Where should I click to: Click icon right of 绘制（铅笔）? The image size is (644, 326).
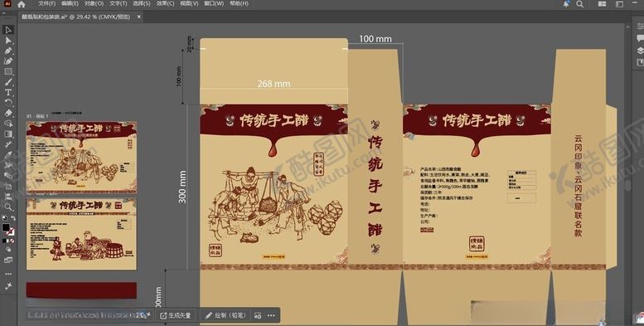point(258,315)
